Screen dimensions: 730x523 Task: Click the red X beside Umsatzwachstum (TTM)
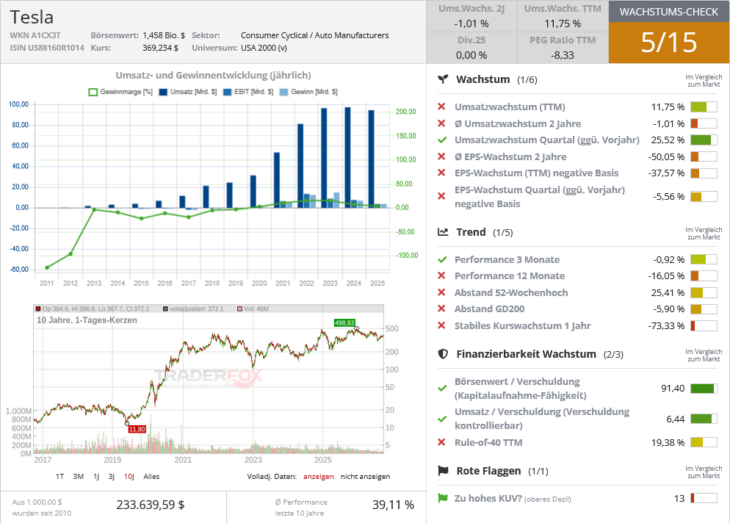pyautogui.click(x=441, y=107)
